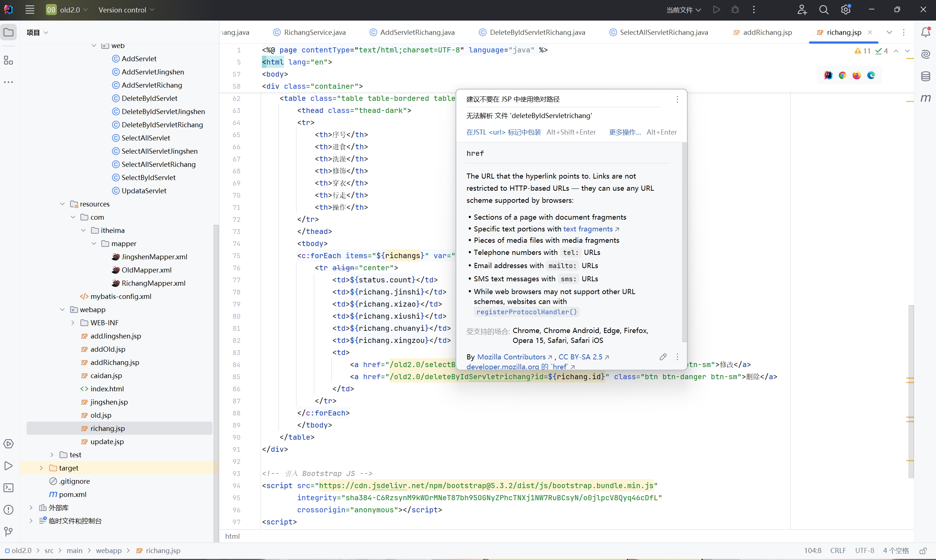Open page in Chrome browser icon

click(x=842, y=76)
